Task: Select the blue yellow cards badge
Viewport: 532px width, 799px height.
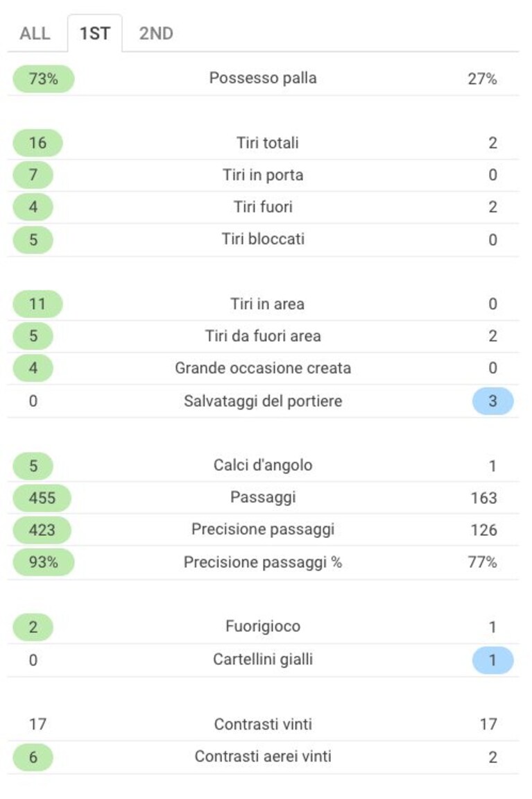Action: pos(492,660)
